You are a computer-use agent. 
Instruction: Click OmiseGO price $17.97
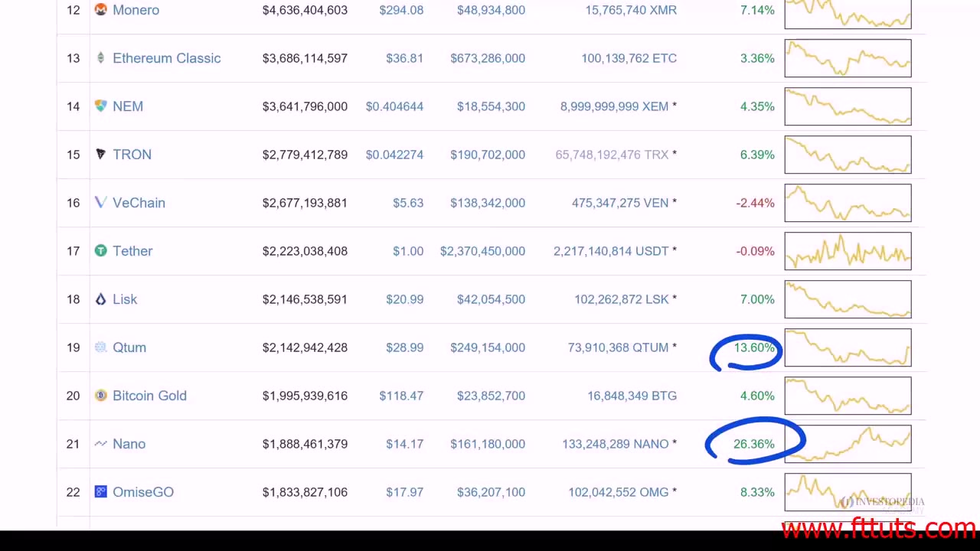coord(404,492)
